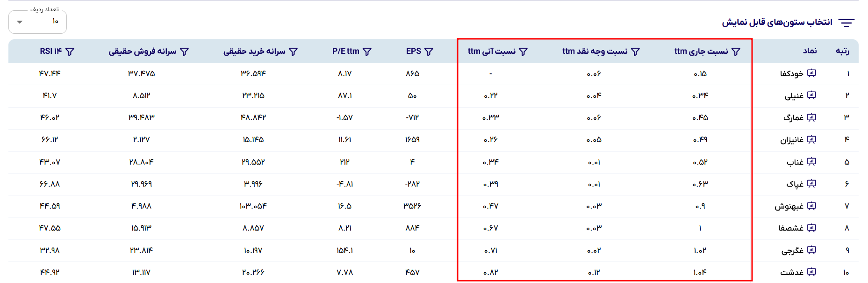Screen dimensions: 868x283
Task: Click the P/E ttm filter icon
Action: coord(367,51)
